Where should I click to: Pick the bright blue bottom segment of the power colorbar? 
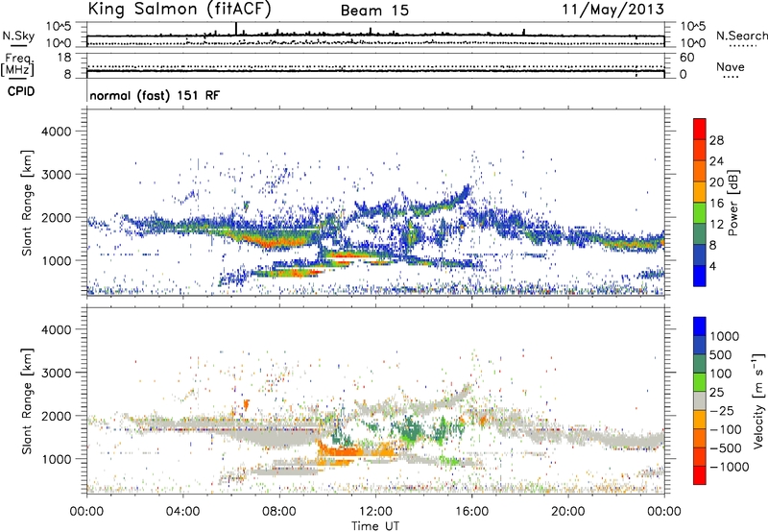[700, 277]
